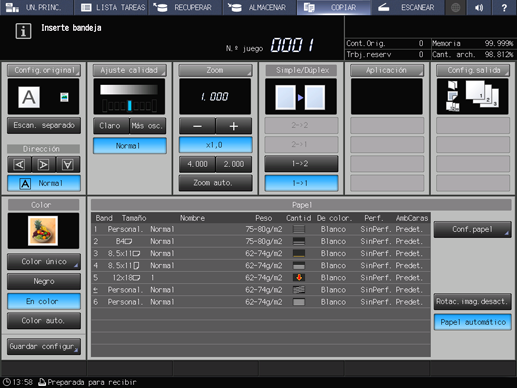
Task: Open the ESCANEAR tab
Action: 407,7
